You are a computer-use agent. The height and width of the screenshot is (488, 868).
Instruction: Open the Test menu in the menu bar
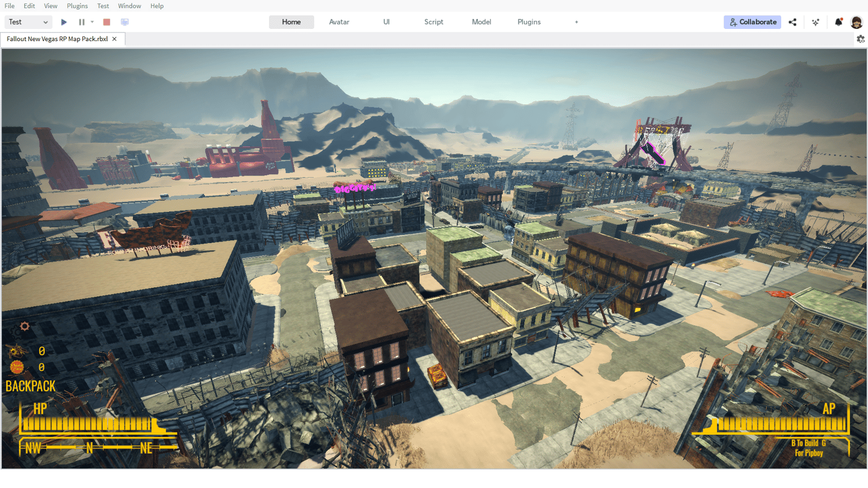pyautogui.click(x=103, y=6)
